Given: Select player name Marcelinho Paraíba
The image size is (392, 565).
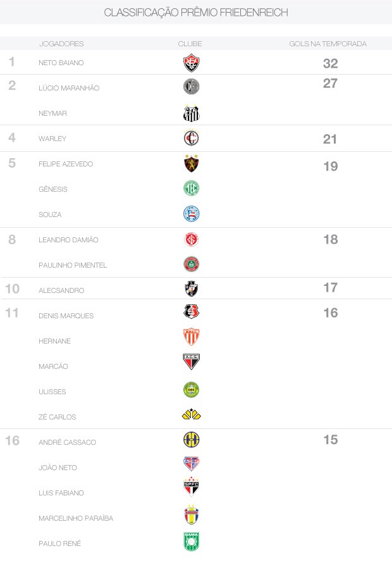Looking at the screenshot, I should pos(76,518).
